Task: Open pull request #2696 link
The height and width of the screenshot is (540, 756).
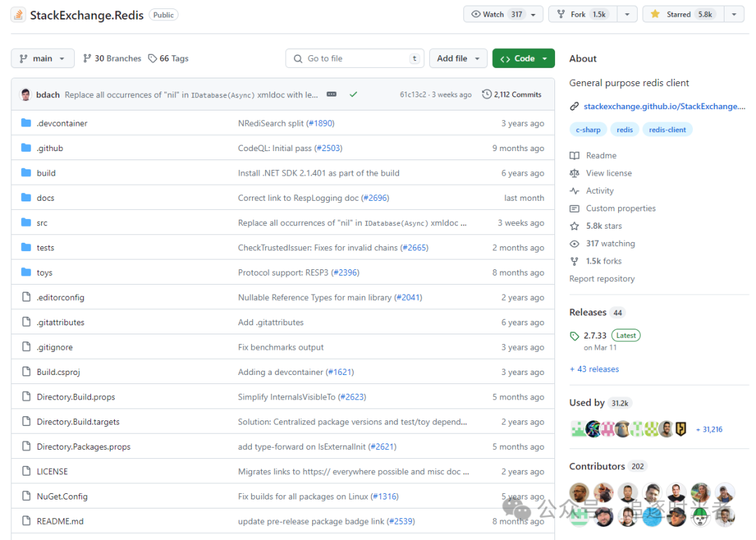Action: (375, 197)
